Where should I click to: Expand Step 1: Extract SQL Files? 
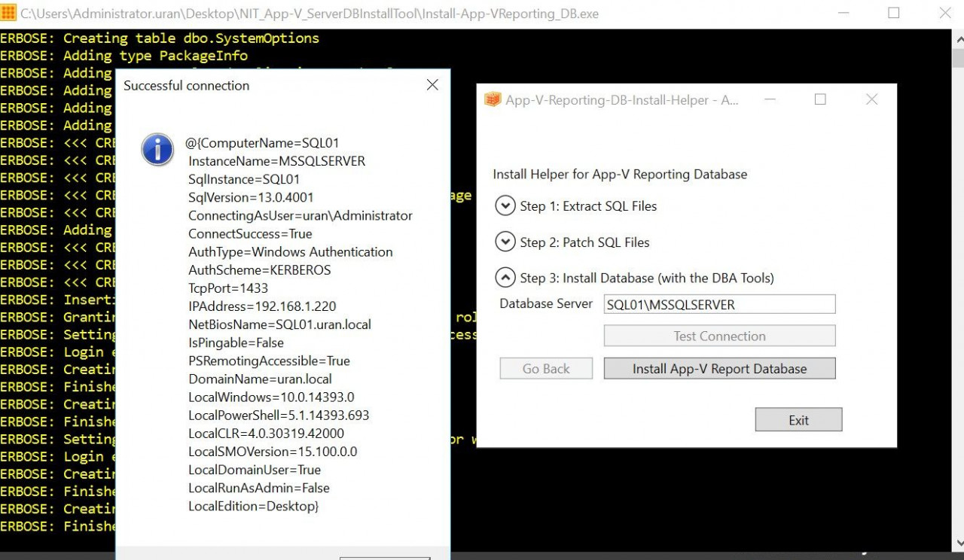click(x=505, y=205)
